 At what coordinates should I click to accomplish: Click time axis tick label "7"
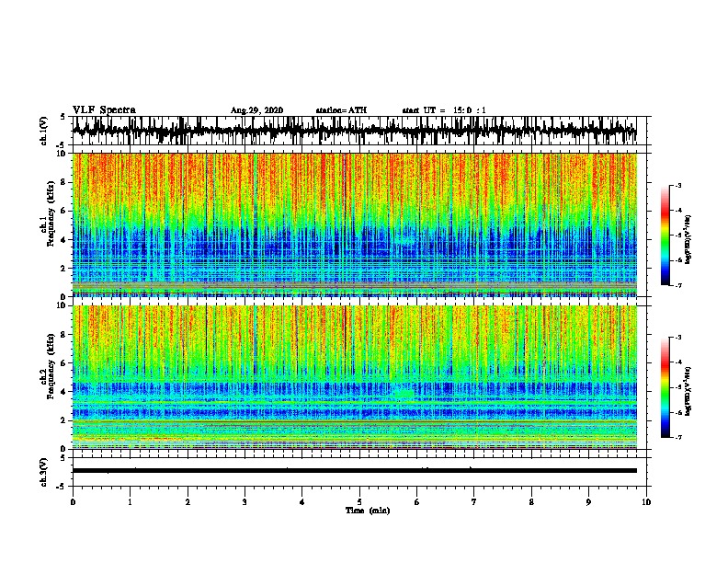(x=474, y=502)
